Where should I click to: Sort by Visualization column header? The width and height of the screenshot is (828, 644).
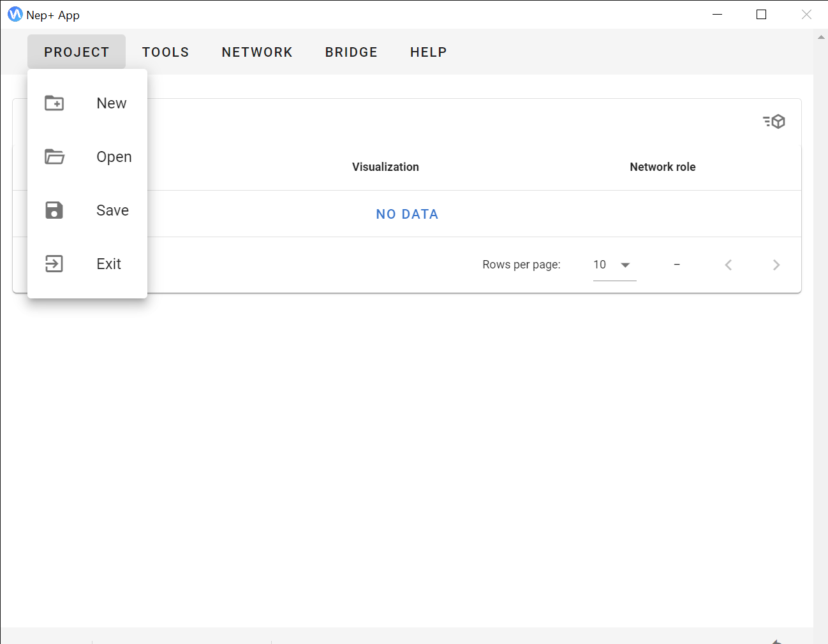click(x=385, y=167)
